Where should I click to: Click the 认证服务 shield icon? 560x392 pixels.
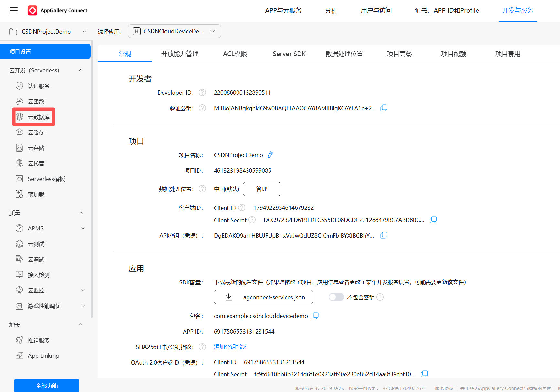pyautogui.click(x=19, y=86)
